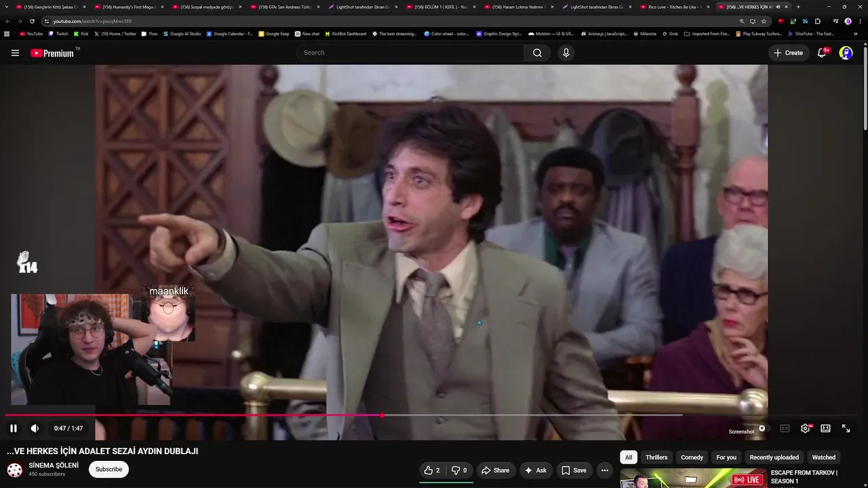Subscribe to SİNEMA ŞÖLENİ channel
The height and width of the screenshot is (488, 868).
108,469
